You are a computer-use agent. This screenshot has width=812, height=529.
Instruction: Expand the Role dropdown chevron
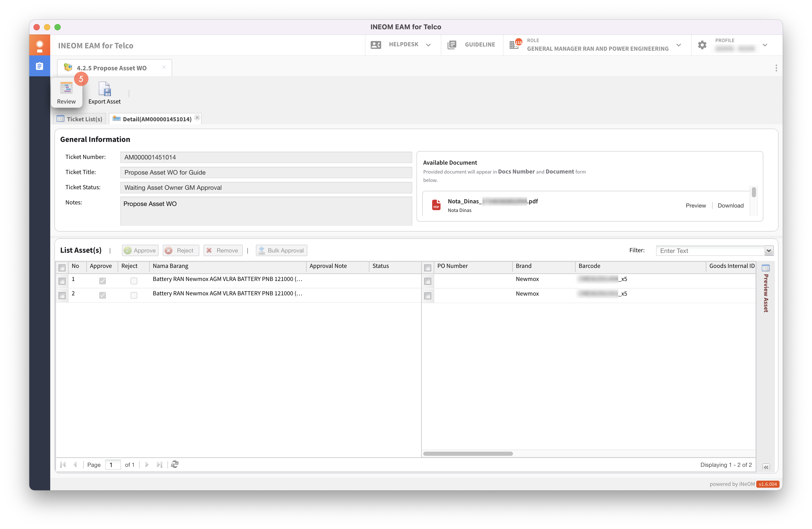pyautogui.click(x=679, y=45)
